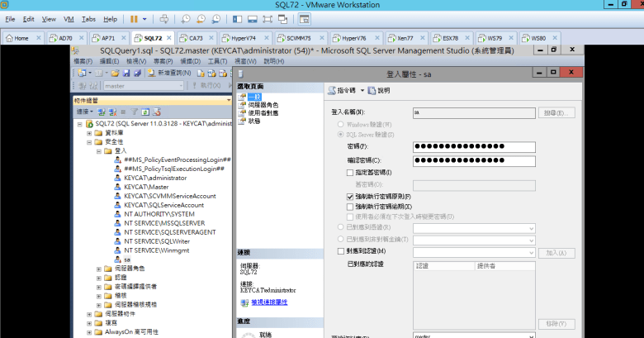Open the VM menu in VMware
644x338 pixels.
69,18
